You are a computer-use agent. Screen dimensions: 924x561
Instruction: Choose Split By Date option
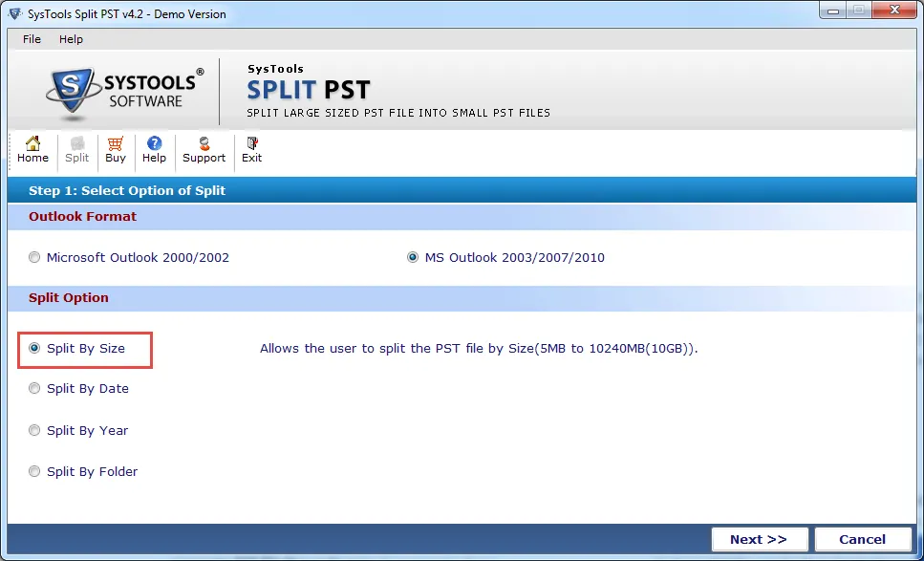click(x=34, y=388)
